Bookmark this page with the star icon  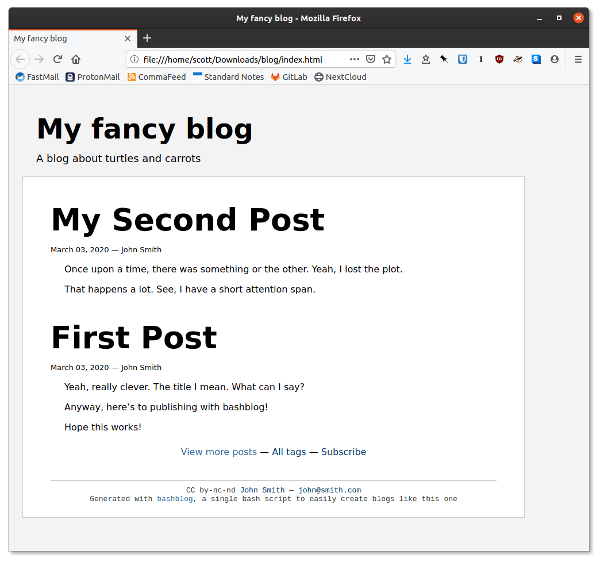point(387,59)
